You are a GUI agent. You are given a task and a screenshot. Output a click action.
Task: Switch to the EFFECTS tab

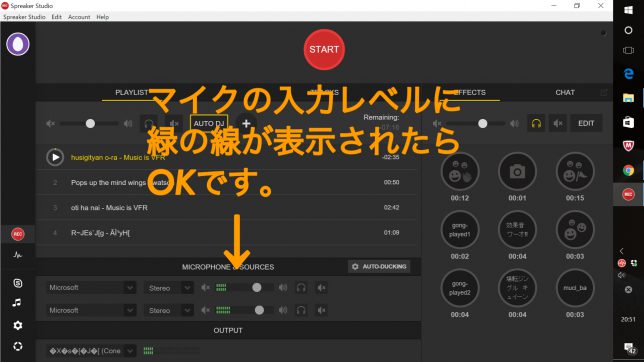click(469, 92)
